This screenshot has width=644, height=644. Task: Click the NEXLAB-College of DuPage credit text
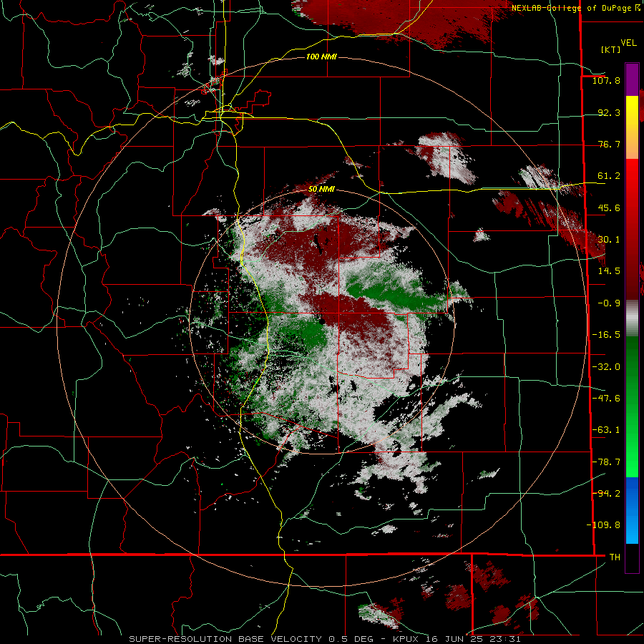tap(576, 8)
